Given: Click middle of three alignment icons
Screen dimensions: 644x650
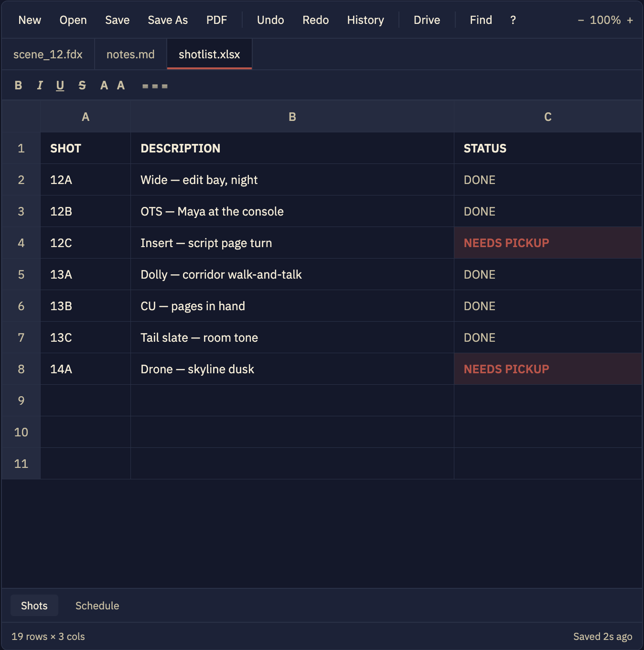Looking at the screenshot, I should (155, 87).
